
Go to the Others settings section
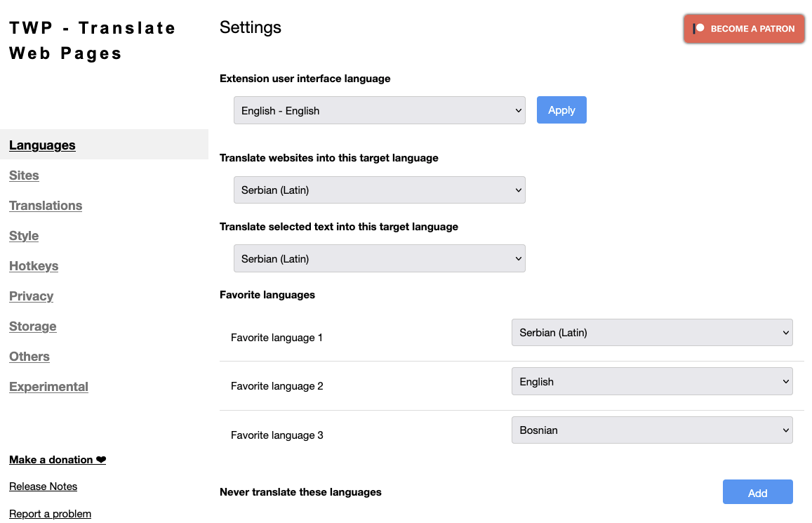click(x=29, y=357)
